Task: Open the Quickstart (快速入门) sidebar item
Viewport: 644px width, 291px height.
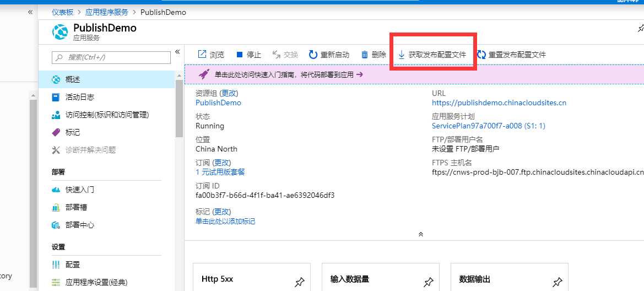Action: (x=107, y=190)
